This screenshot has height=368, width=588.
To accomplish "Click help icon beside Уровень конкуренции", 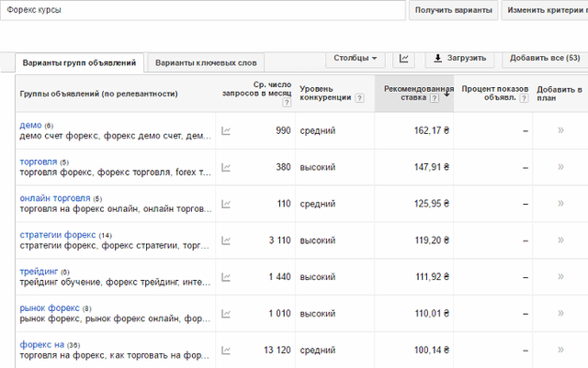I will click(x=359, y=98).
